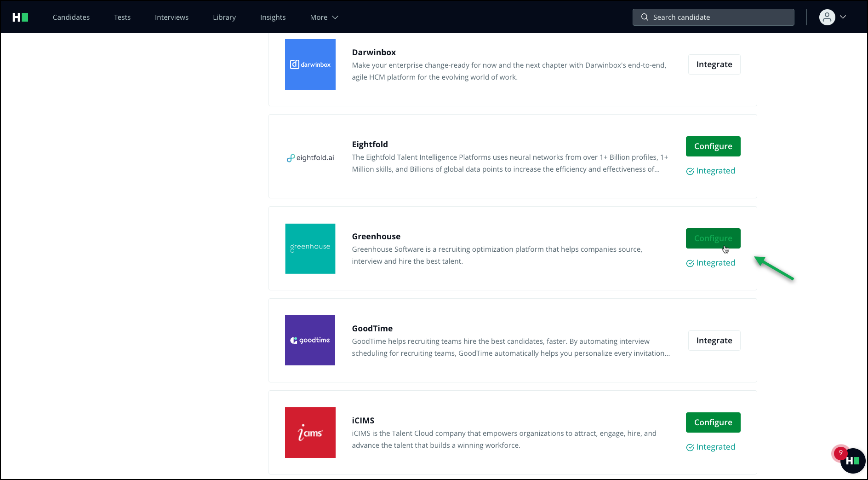
Task: Expand the More dropdown menu
Action: click(324, 17)
